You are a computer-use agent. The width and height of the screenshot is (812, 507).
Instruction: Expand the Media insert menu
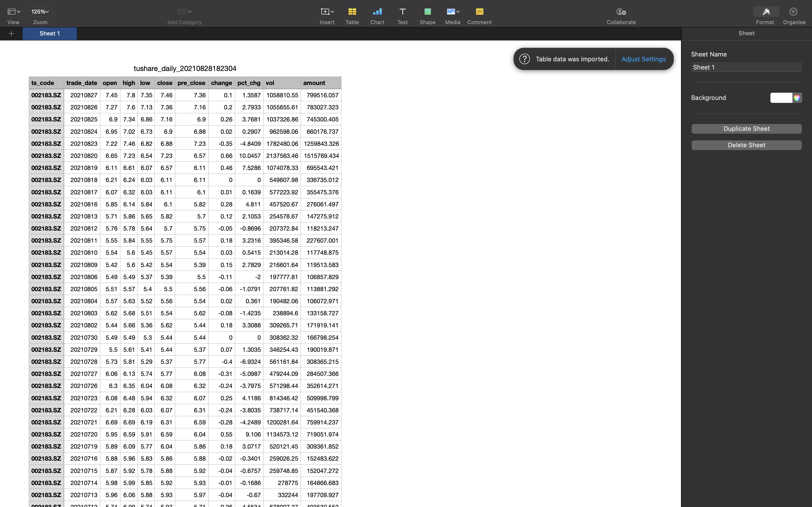[458, 11]
